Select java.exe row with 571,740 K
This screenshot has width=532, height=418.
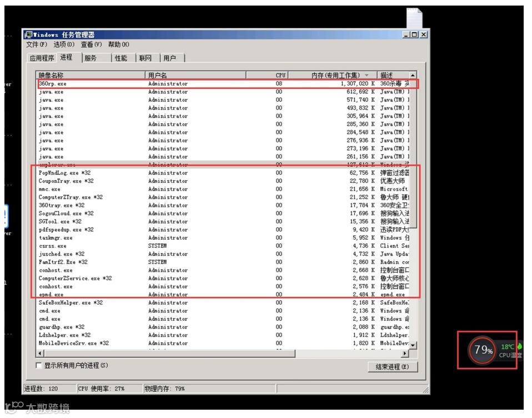223,100
